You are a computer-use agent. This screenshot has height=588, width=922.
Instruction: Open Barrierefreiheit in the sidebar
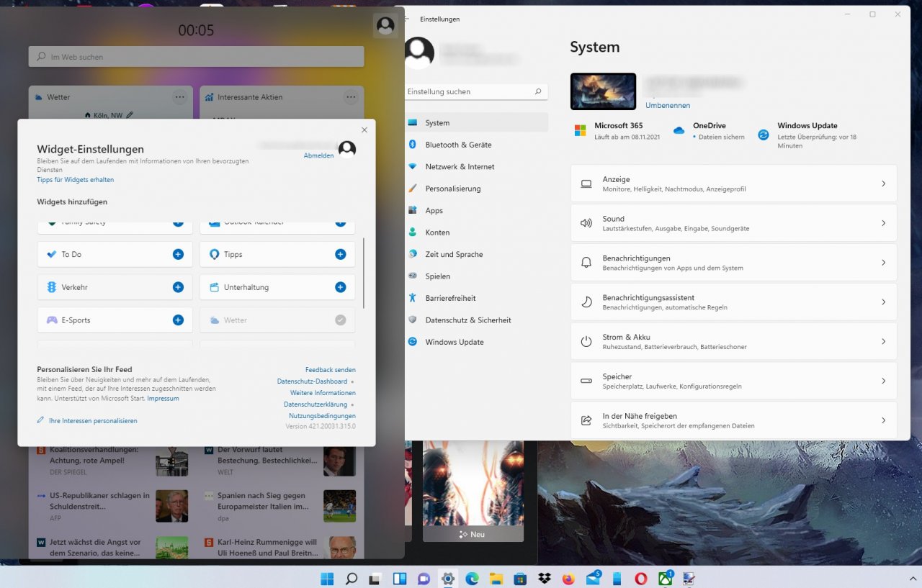[476, 298]
